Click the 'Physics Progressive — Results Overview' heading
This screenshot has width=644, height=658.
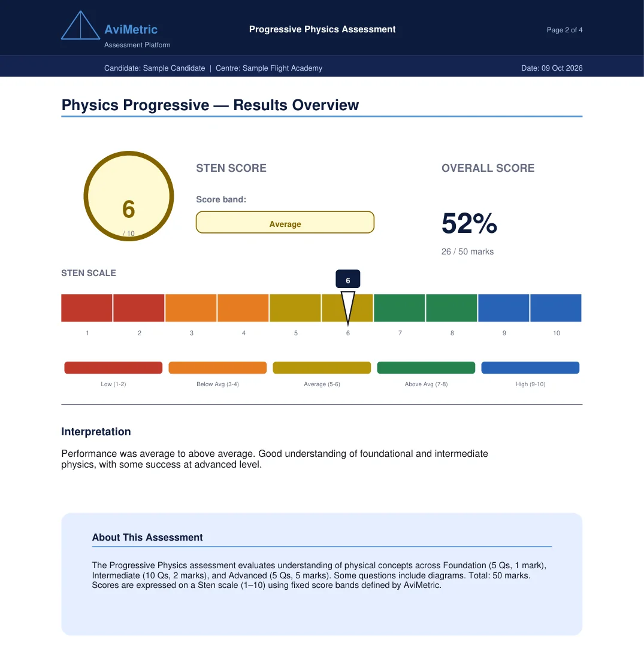coord(210,105)
